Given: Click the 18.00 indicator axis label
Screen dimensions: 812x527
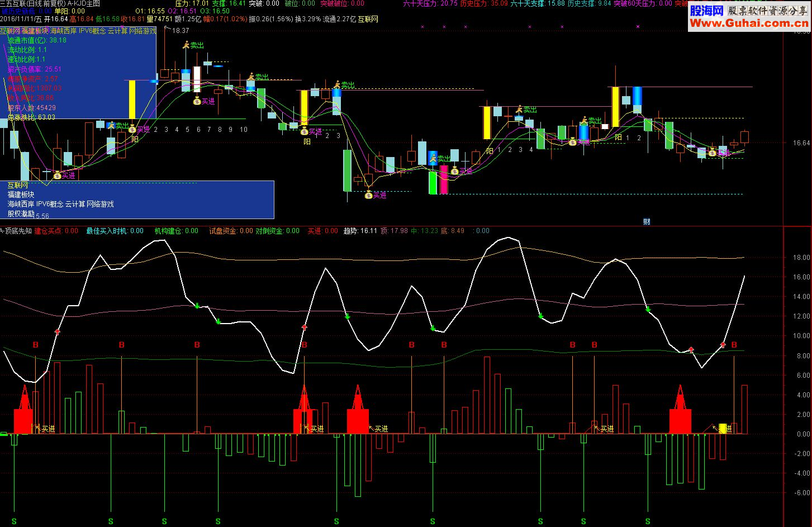Looking at the screenshot, I should click(801, 258).
